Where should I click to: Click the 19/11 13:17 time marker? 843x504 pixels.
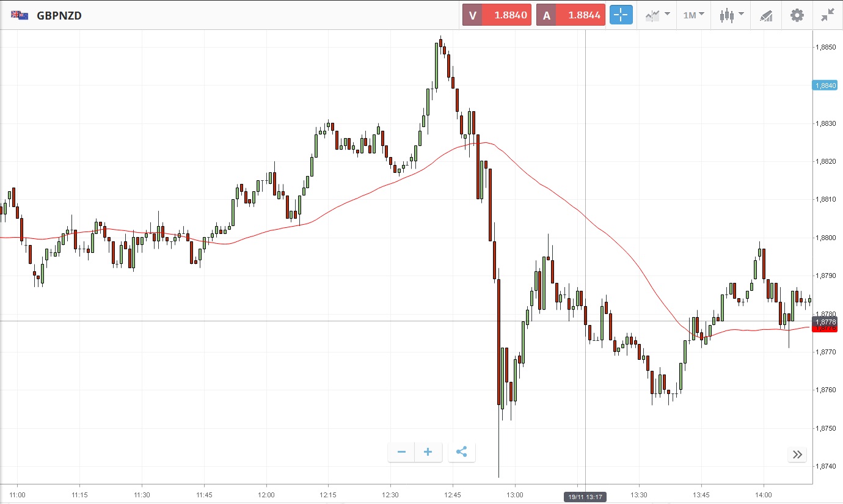pos(585,497)
